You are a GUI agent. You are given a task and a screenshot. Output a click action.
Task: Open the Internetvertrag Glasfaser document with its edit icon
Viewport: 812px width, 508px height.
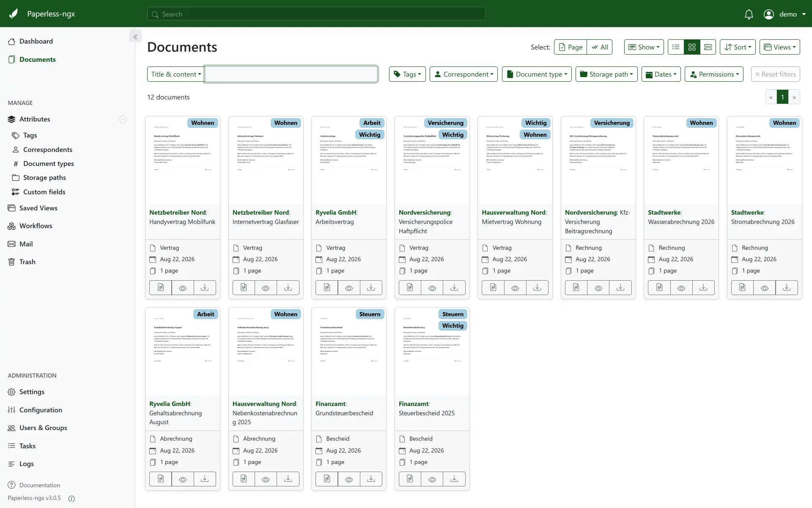tap(244, 288)
